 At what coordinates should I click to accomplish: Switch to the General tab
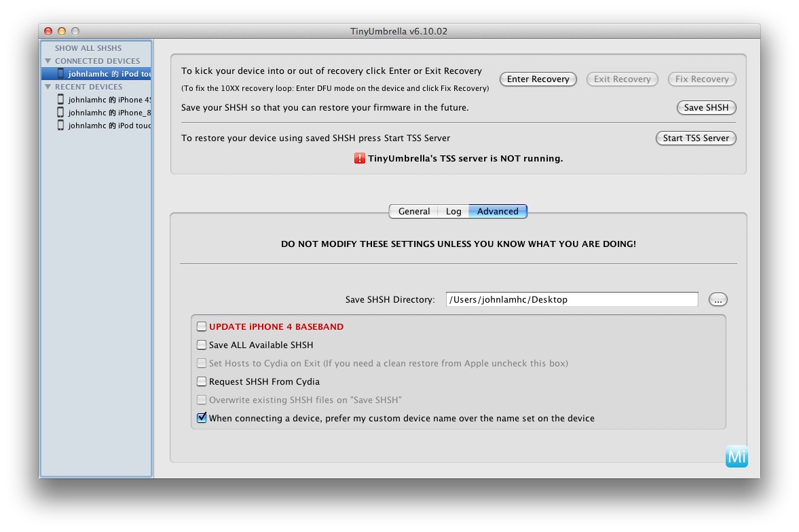[x=414, y=212]
